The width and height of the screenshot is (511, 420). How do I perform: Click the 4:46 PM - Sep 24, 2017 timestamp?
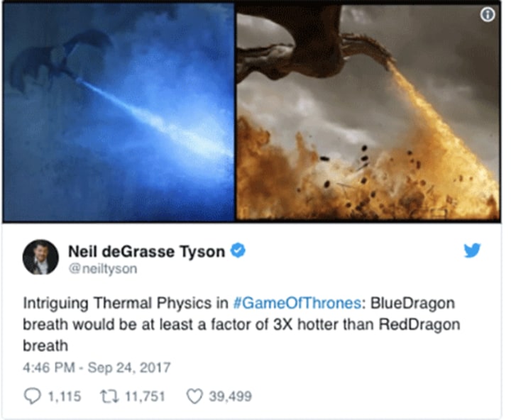pyautogui.click(x=97, y=367)
